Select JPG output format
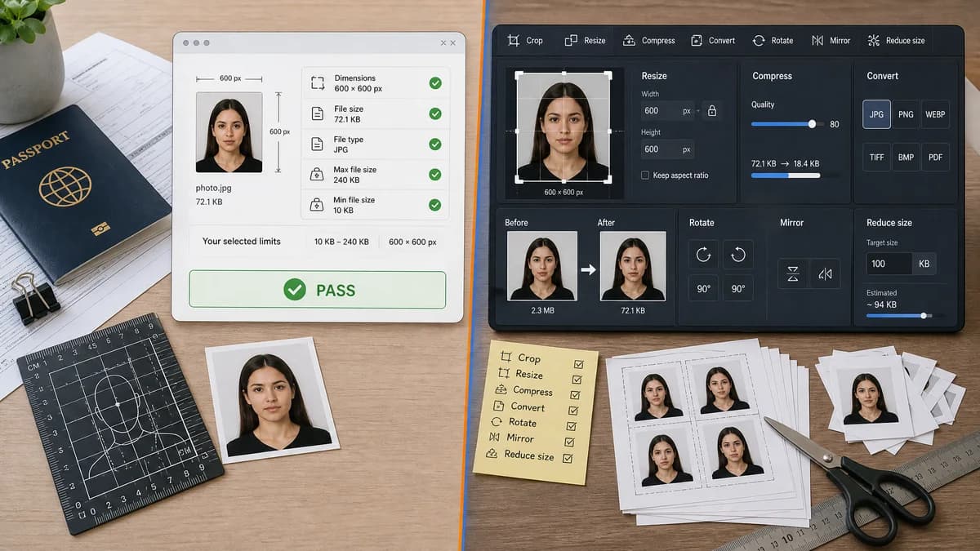The width and height of the screenshot is (980, 551). click(x=876, y=114)
